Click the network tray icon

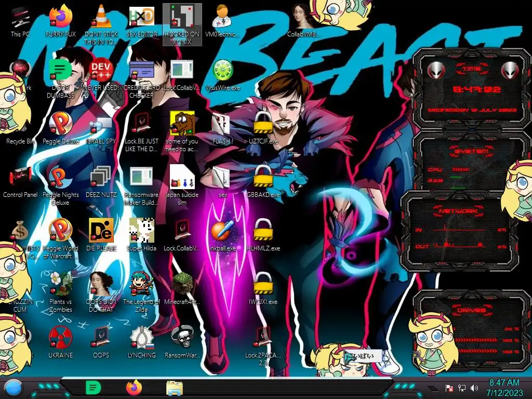click(462, 388)
